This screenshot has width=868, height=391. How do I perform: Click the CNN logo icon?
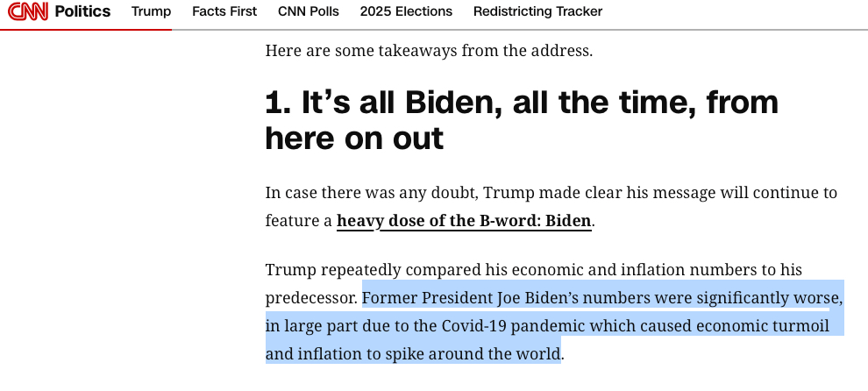click(x=26, y=12)
